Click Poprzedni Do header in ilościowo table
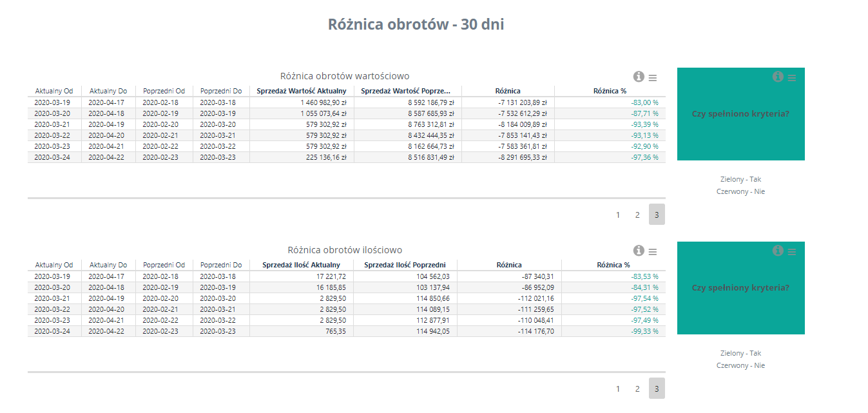The width and height of the screenshot is (868, 413). [x=221, y=265]
